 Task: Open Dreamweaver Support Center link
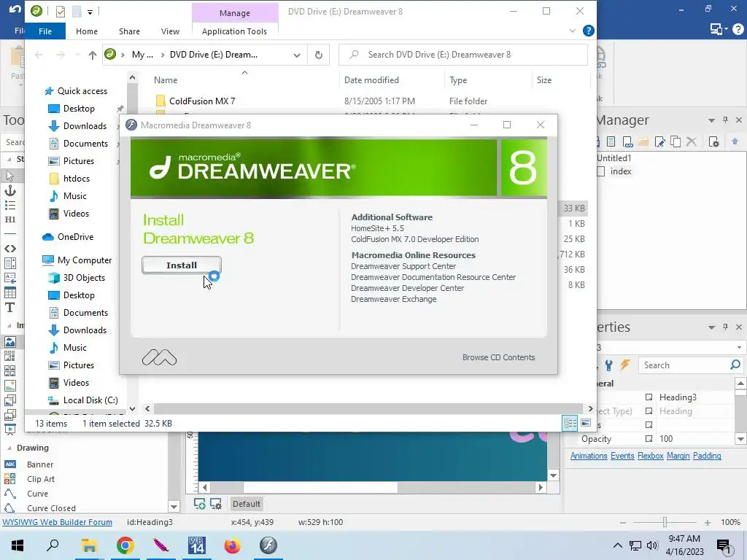[403, 266]
